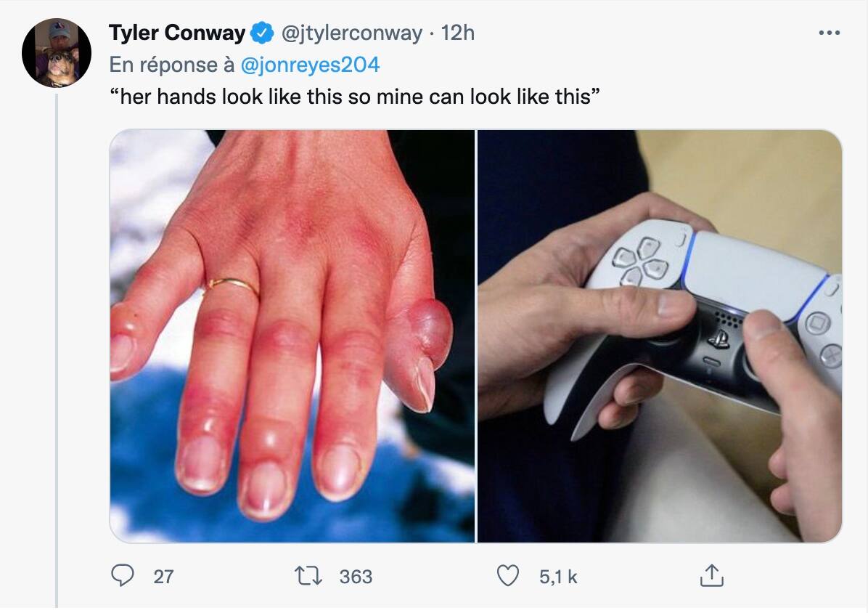
Task: Open Tyler Conway's profile avatar
Action: click(57, 53)
